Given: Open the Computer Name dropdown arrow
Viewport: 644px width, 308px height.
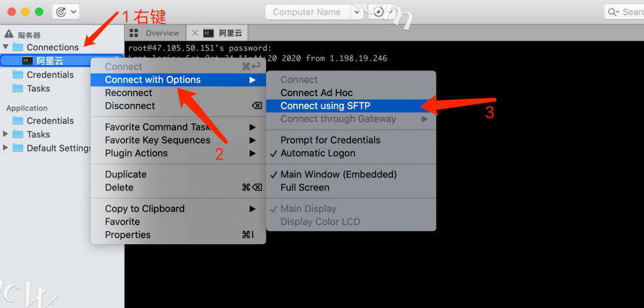Looking at the screenshot, I should point(357,12).
